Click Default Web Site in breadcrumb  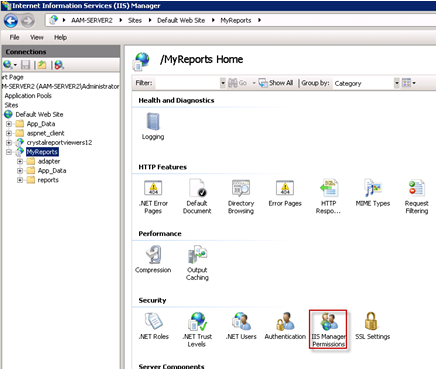(181, 20)
